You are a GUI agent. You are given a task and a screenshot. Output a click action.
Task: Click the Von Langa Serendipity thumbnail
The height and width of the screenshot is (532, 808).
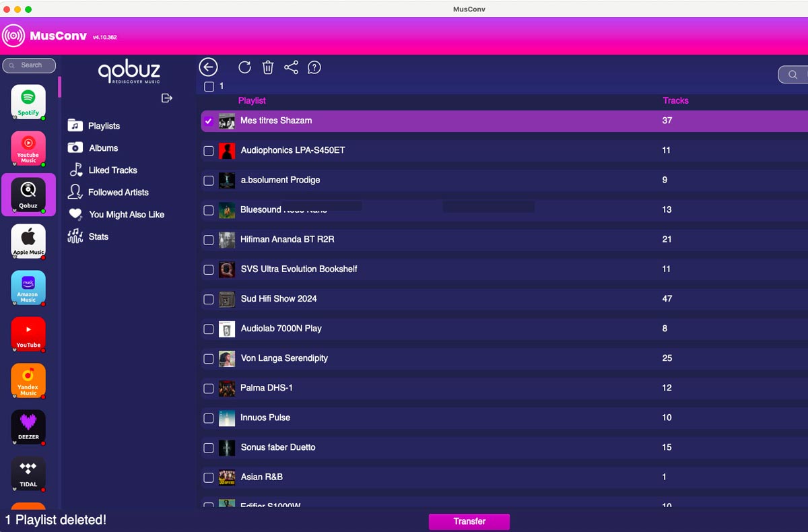coord(227,359)
